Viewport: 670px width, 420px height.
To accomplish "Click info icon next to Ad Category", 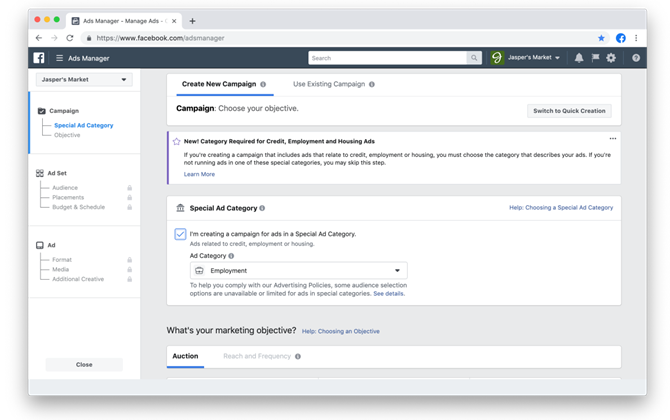I will point(231,256).
